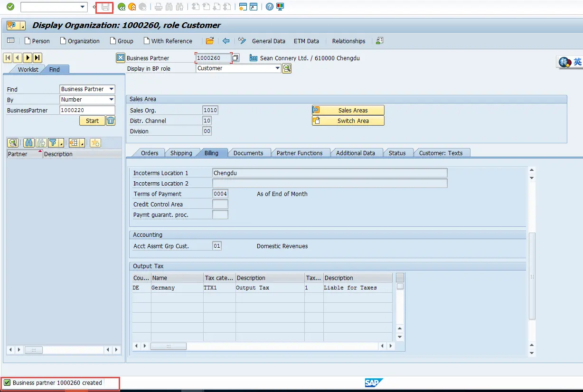Click the Relationships button
Screen dimensions: 583x392
point(349,41)
